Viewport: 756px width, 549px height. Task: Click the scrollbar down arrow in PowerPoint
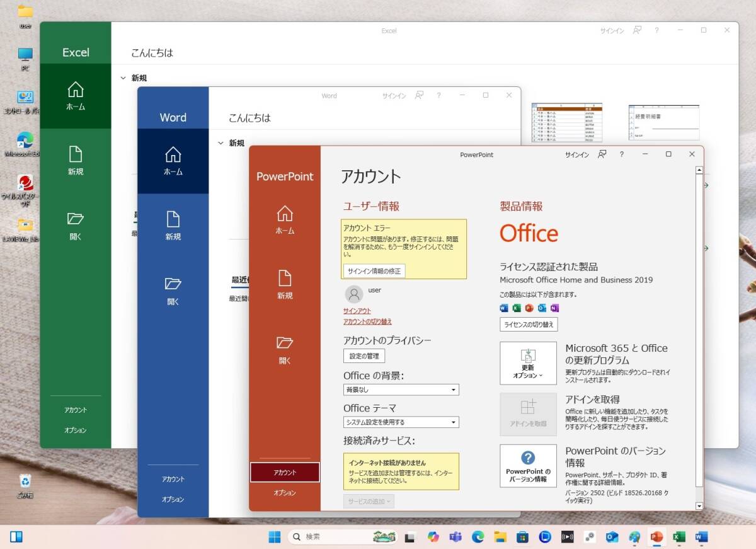tap(699, 506)
